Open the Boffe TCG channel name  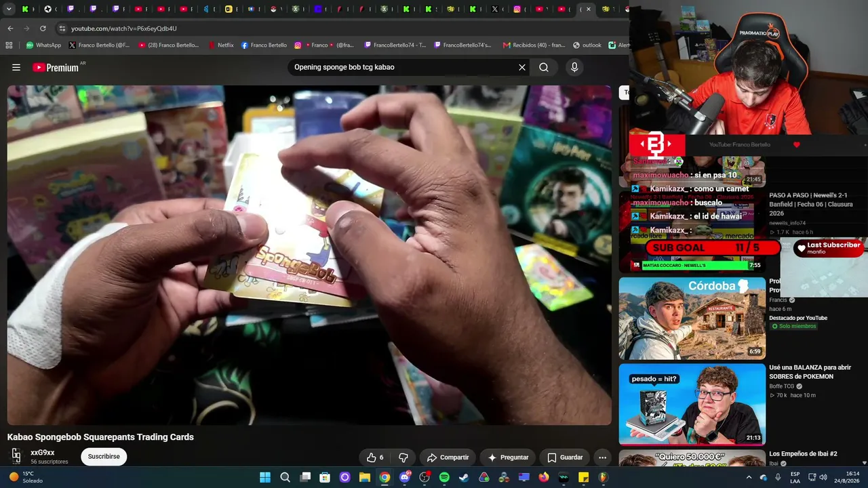tap(781, 386)
